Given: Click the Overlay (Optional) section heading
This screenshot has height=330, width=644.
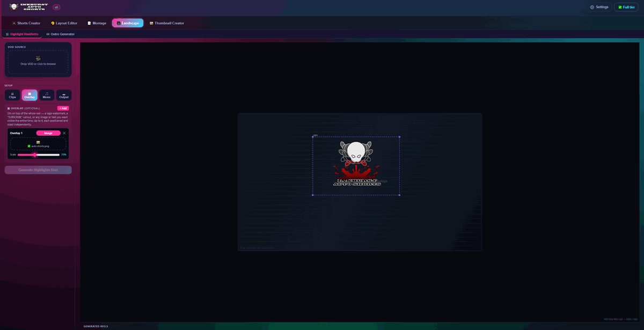Looking at the screenshot, I should [24, 108].
